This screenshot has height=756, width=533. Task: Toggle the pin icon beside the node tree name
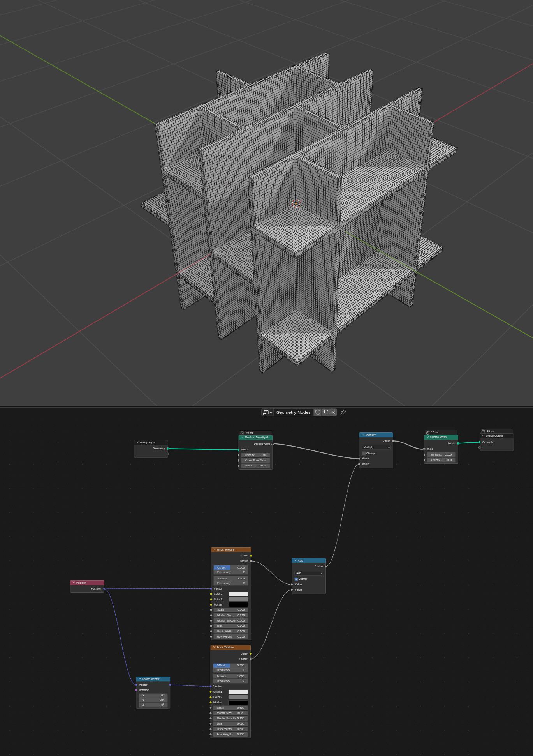click(343, 412)
